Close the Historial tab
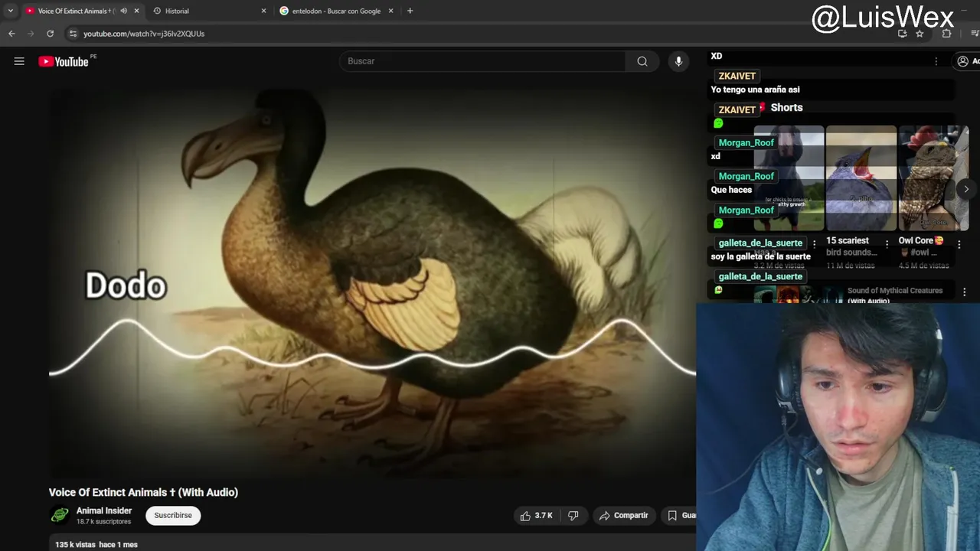The width and height of the screenshot is (980, 551). [263, 11]
